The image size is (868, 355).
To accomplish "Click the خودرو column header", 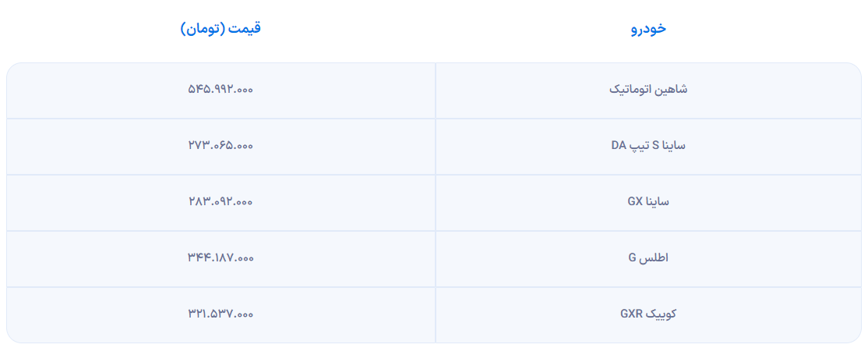I will point(648,29).
